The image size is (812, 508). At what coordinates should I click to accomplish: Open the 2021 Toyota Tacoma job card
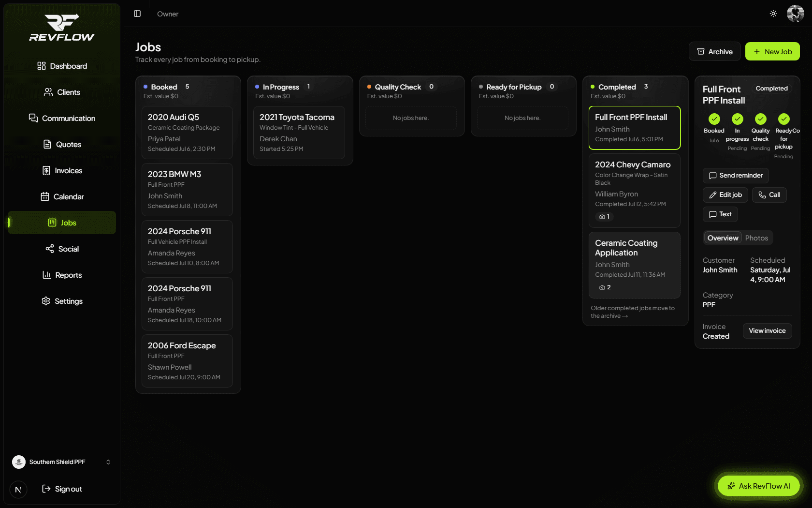pos(299,133)
